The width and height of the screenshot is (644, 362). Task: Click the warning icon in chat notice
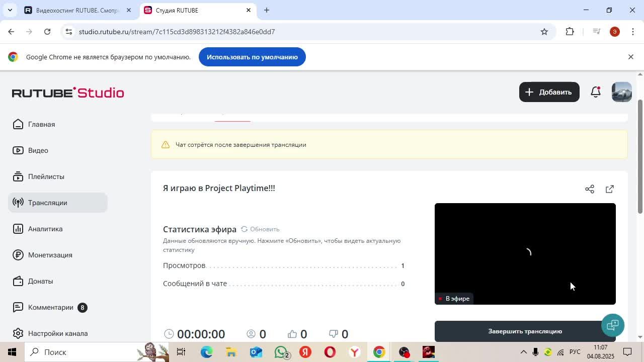click(x=166, y=145)
